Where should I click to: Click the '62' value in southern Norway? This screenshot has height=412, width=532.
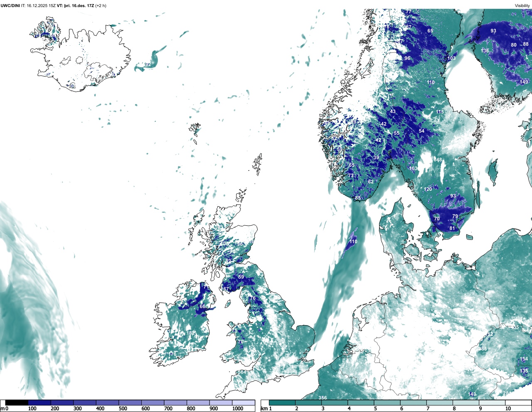click(371, 182)
